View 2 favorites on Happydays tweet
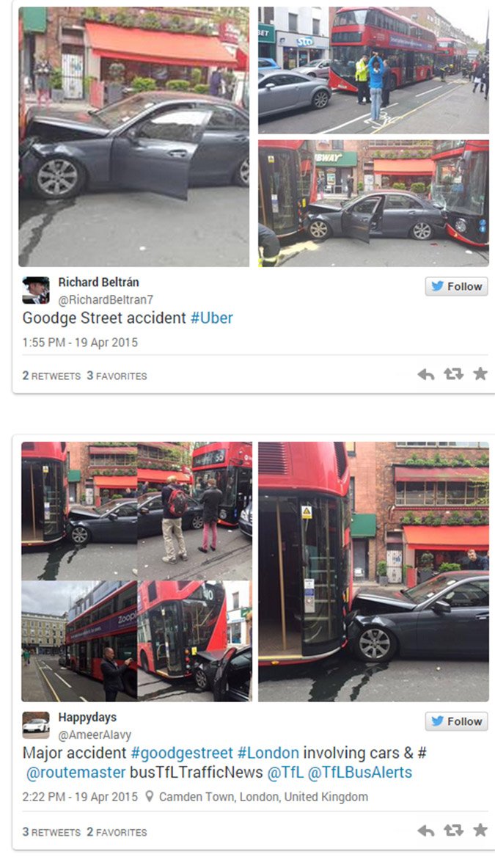The width and height of the screenshot is (495, 868). [x=117, y=832]
